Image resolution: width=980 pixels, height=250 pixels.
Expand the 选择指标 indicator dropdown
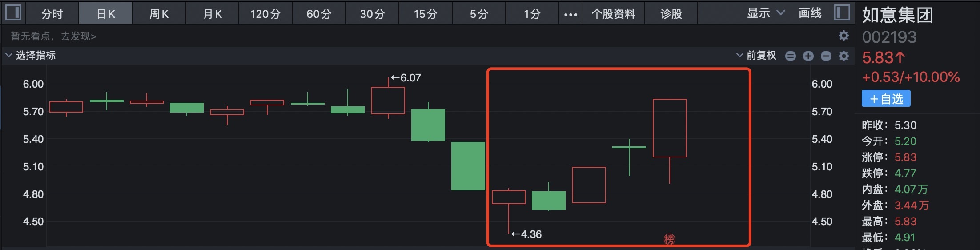[x=30, y=56]
